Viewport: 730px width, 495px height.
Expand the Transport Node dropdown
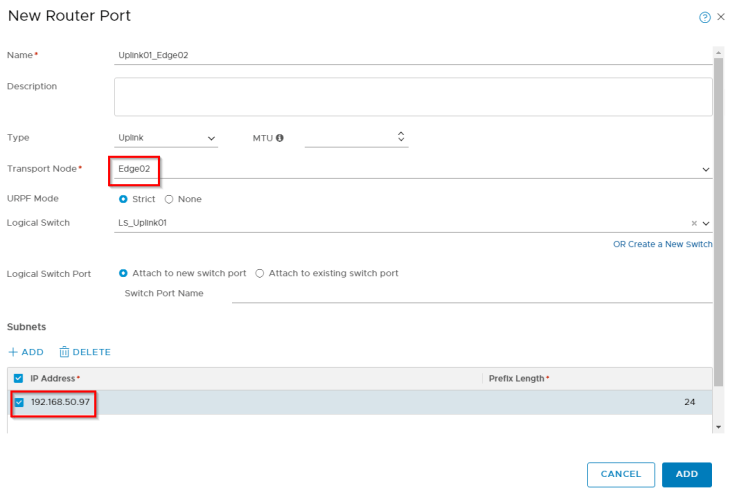click(706, 170)
